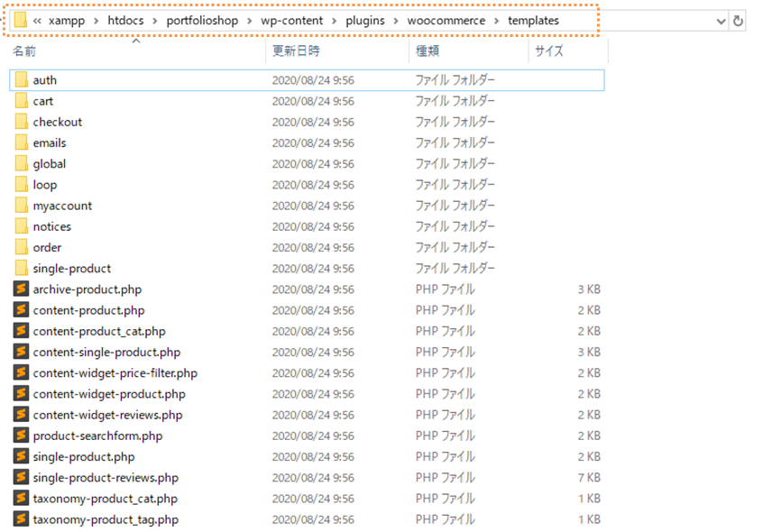772x532 pixels.
Task: Open the address bar history dropdown
Action: coord(721,21)
